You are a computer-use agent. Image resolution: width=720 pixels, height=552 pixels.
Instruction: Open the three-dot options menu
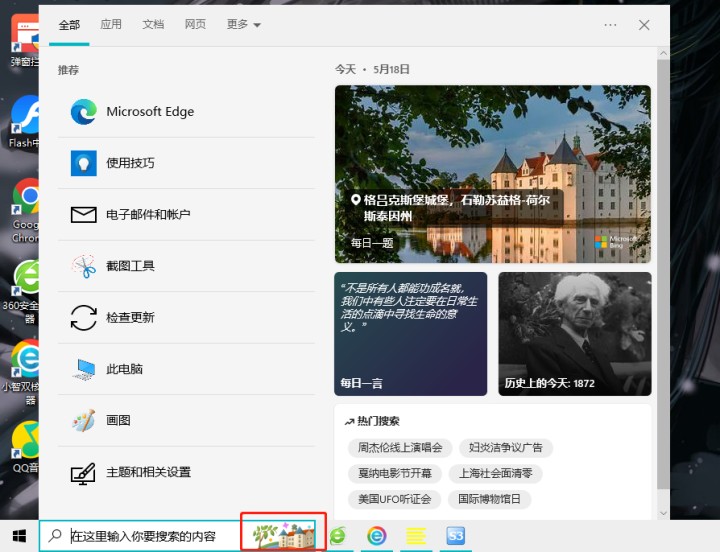pyautogui.click(x=610, y=25)
